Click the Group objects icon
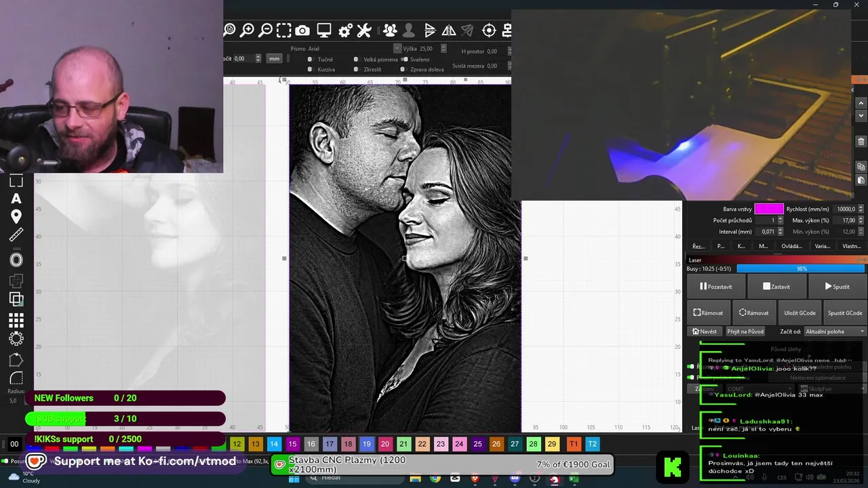This screenshot has width=868, height=488. point(390,30)
